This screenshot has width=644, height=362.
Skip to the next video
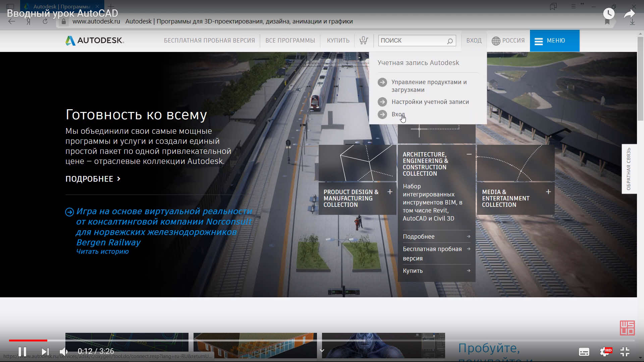(x=45, y=352)
